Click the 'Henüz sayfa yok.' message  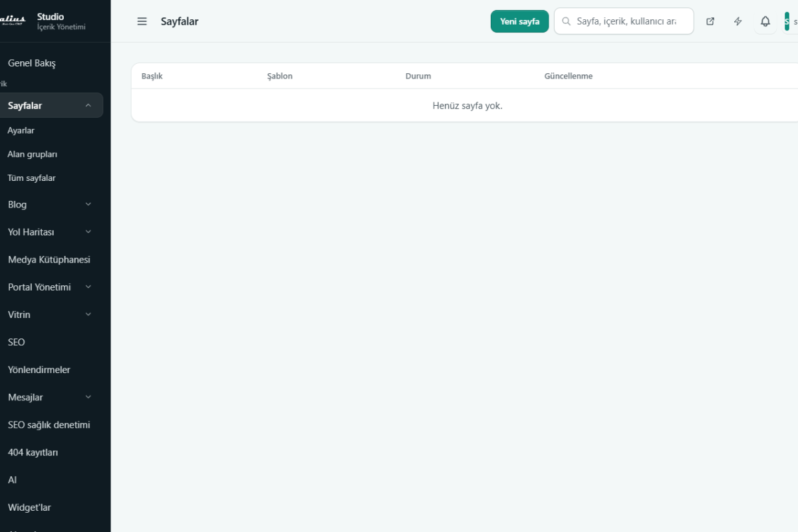click(467, 105)
